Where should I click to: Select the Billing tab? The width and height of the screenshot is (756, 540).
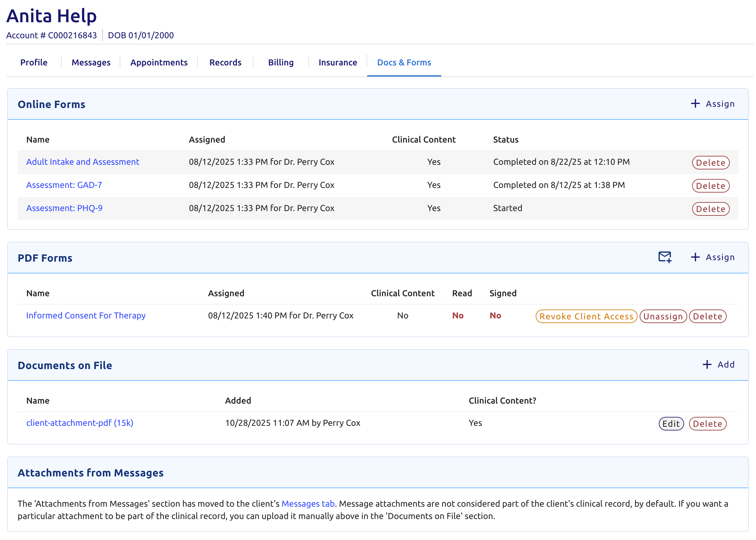pyautogui.click(x=280, y=63)
